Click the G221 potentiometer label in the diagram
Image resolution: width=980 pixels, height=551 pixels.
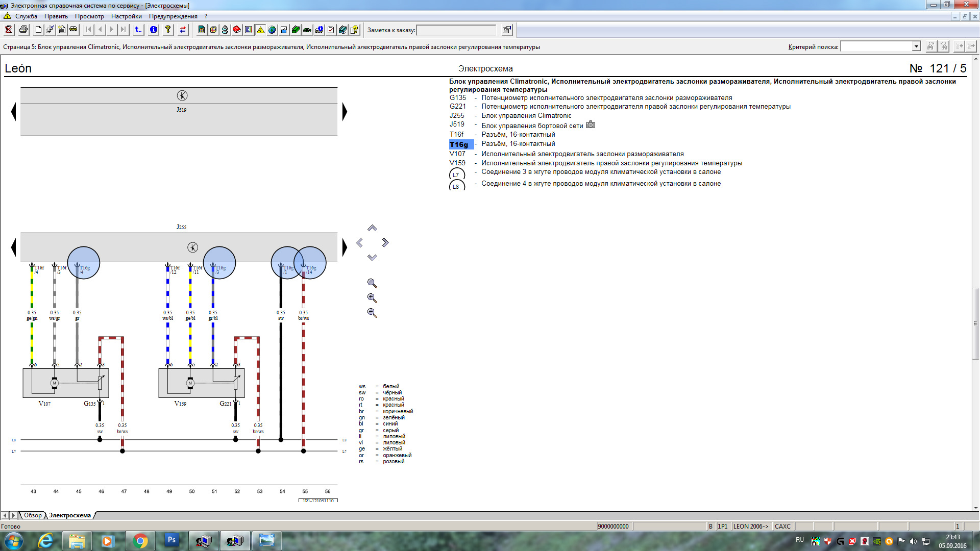point(226,404)
